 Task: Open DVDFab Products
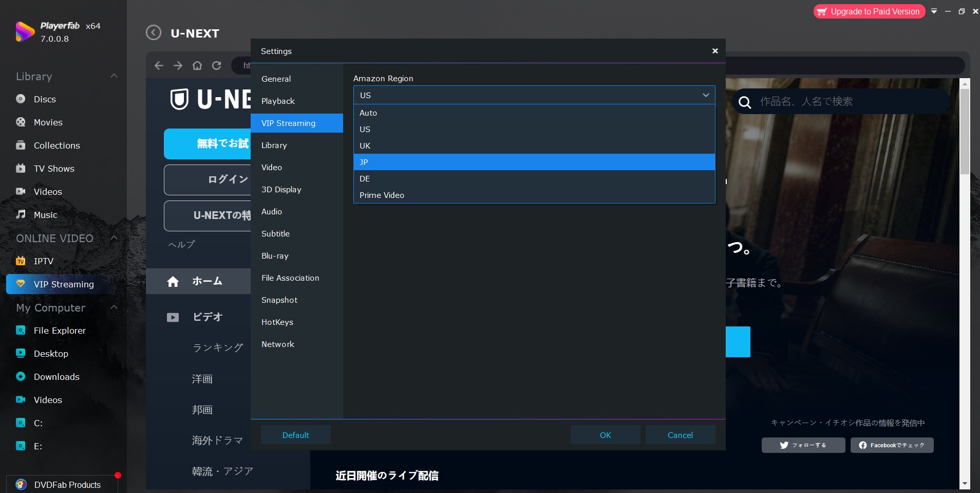62,485
